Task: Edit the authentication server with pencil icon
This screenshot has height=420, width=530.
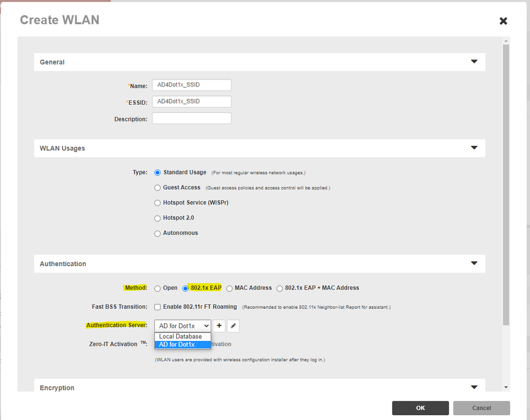Action: coord(233,326)
